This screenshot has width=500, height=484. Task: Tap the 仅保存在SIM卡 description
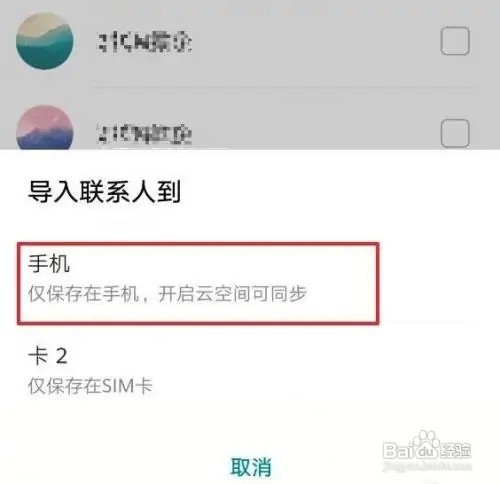[x=90, y=386]
